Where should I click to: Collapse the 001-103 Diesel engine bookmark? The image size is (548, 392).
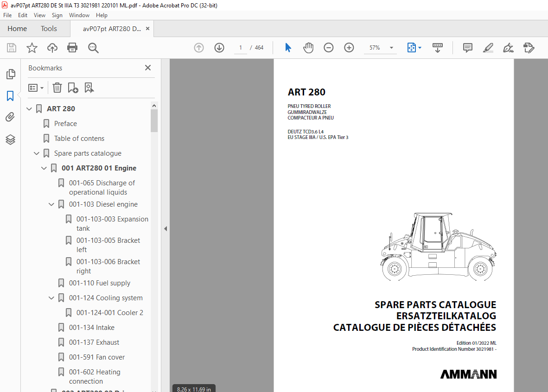(x=51, y=204)
